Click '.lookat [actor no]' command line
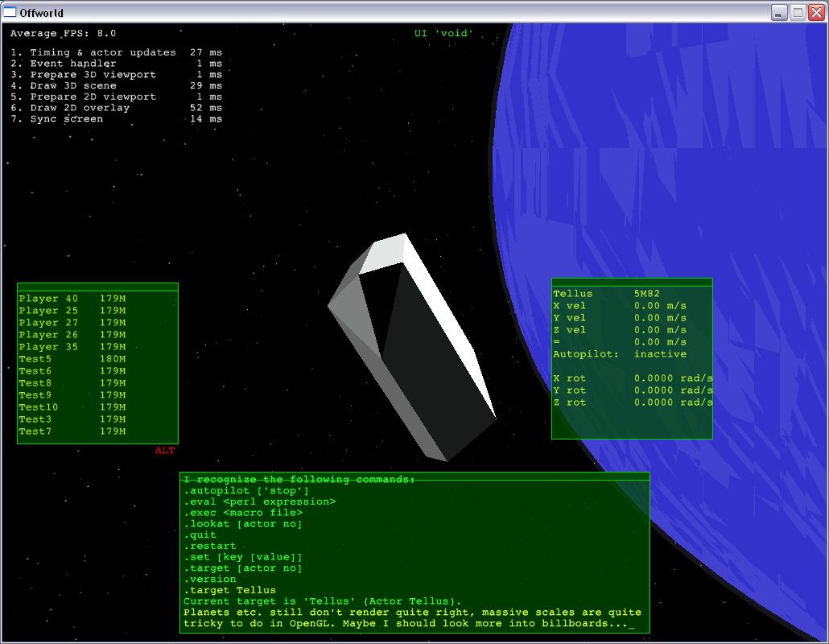This screenshot has height=644, width=829. pos(243,524)
